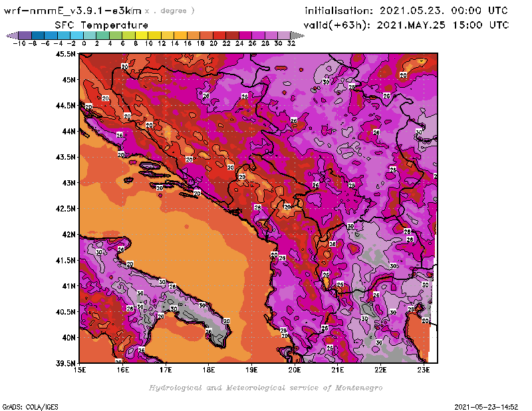
Task: Click the '45.5N' latitude label
Action: (65, 54)
